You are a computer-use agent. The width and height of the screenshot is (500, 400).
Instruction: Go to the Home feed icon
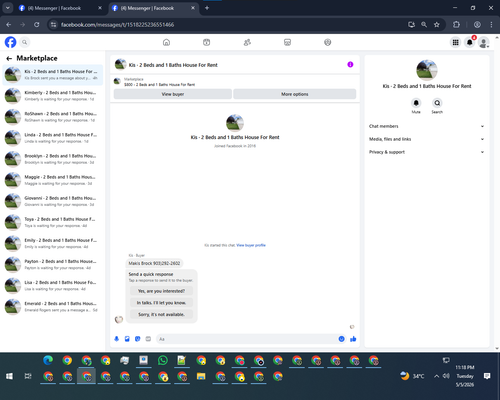[166, 42]
